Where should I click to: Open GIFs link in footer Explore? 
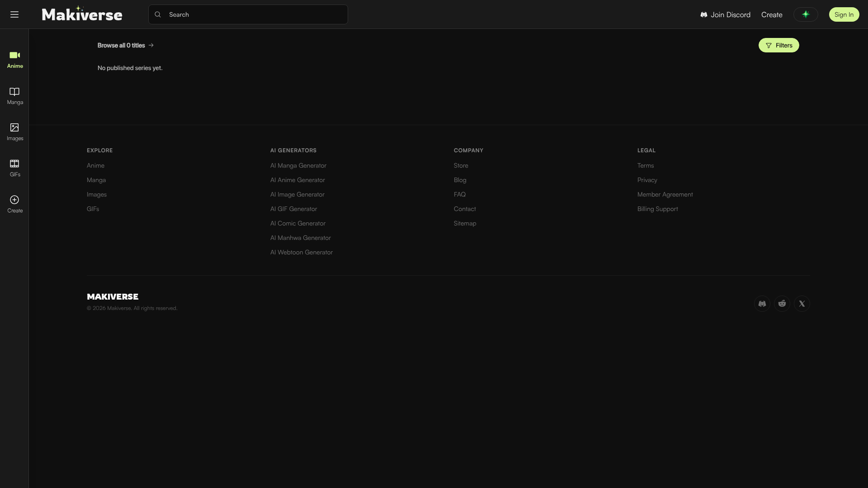point(93,209)
